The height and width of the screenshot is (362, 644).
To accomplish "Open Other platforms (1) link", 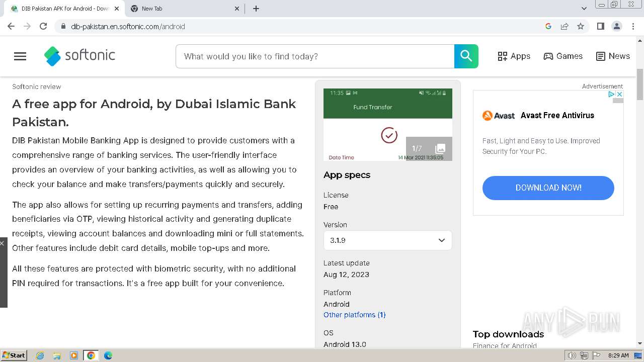I will point(355,315).
